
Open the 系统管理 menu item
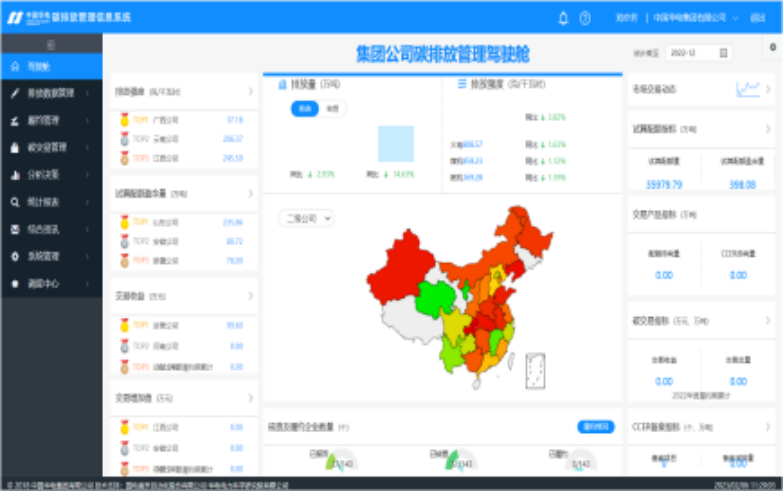click(51, 256)
